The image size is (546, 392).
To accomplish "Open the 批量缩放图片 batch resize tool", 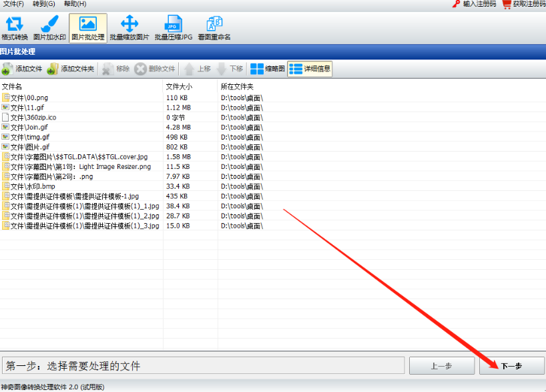I will 129,28.
